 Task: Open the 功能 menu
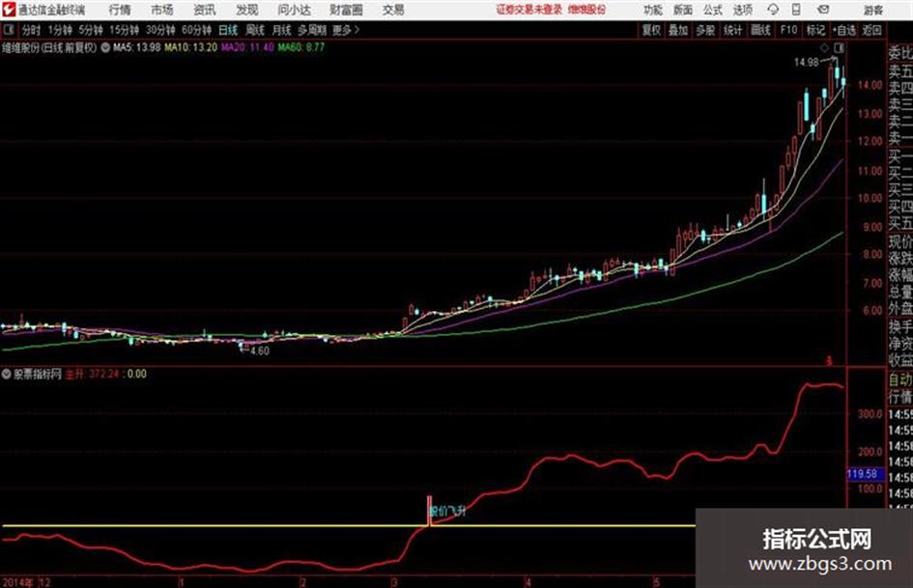click(x=653, y=10)
